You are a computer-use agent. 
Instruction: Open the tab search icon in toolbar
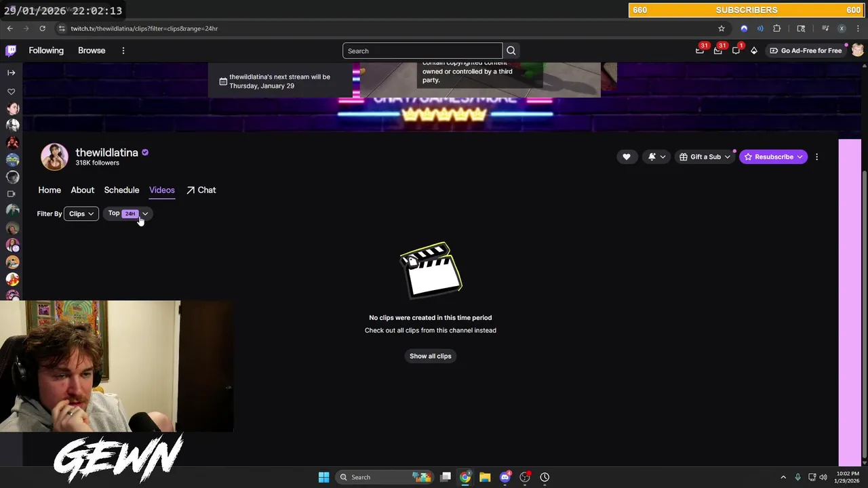pos(801,28)
